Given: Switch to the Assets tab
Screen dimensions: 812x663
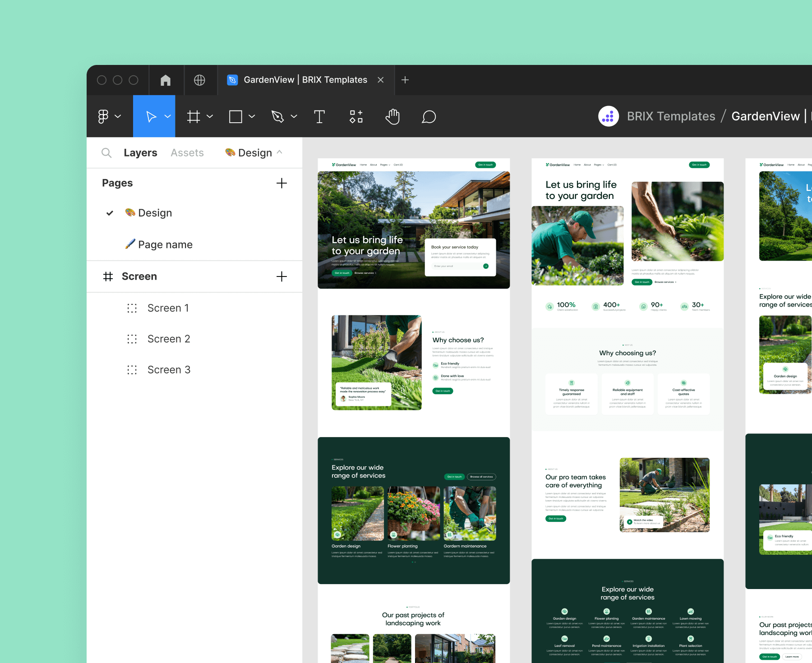Looking at the screenshot, I should click(x=187, y=152).
